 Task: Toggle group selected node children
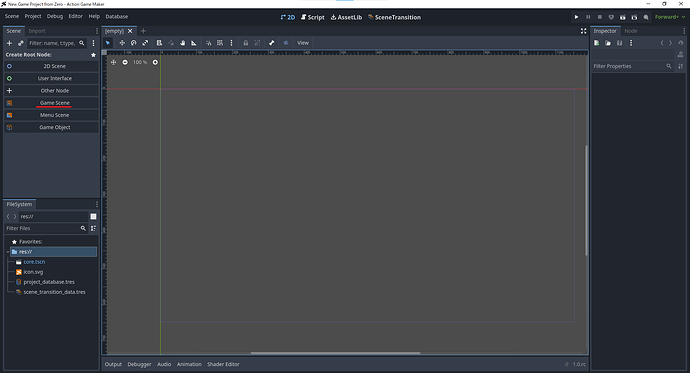coord(257,43)
